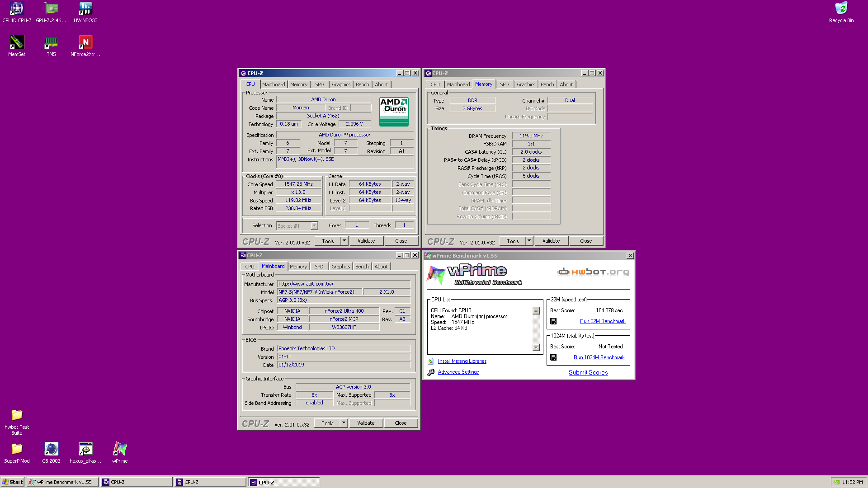Open the MemSet desktop icon
The height and width of the screenshot is (488, 868).
[17, 46]
